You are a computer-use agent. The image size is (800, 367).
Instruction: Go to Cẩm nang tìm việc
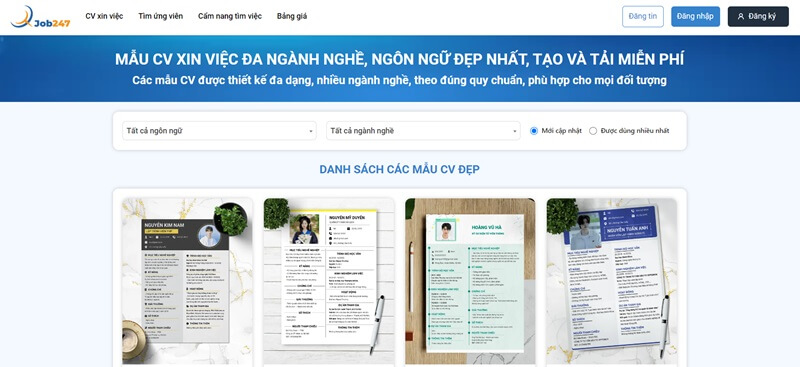[x=230, y=16]
